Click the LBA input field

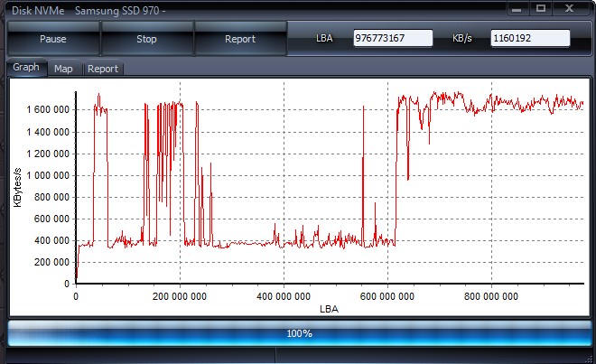coord(393,38)
